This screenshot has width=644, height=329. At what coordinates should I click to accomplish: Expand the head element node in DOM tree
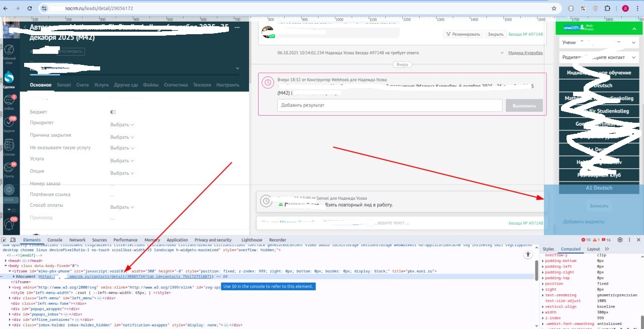coord(6,261)
